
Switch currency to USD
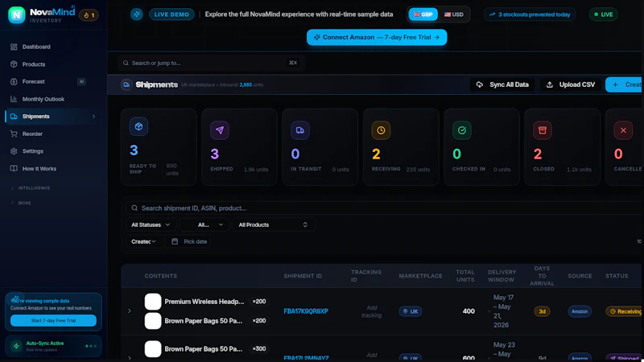coord(454,14)
